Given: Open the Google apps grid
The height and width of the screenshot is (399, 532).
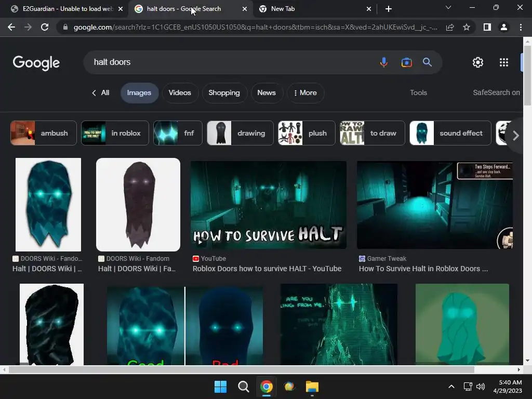Looking at the screenshot, I should coord(504,62).
